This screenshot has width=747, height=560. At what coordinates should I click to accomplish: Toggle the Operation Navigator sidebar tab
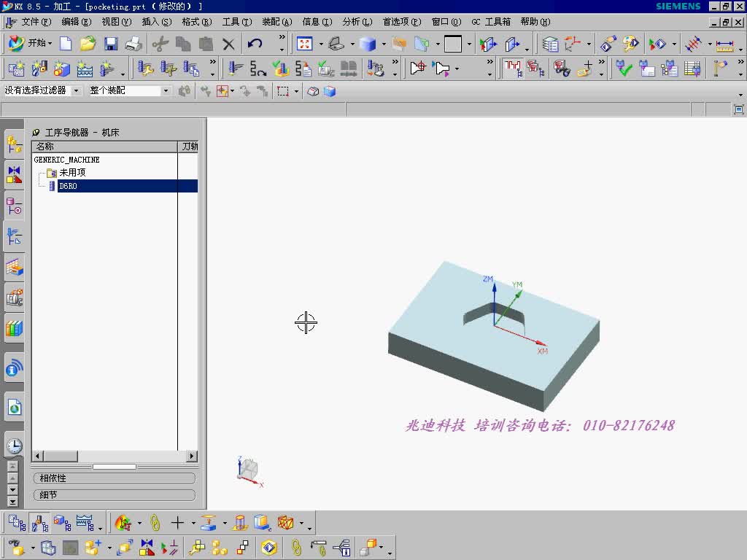15,236
